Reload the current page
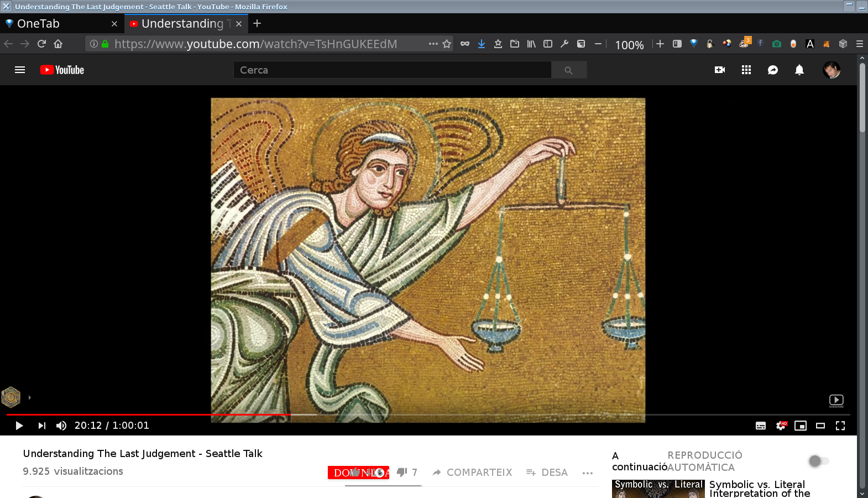Screen dimensions: 868x498 [41, 44]
